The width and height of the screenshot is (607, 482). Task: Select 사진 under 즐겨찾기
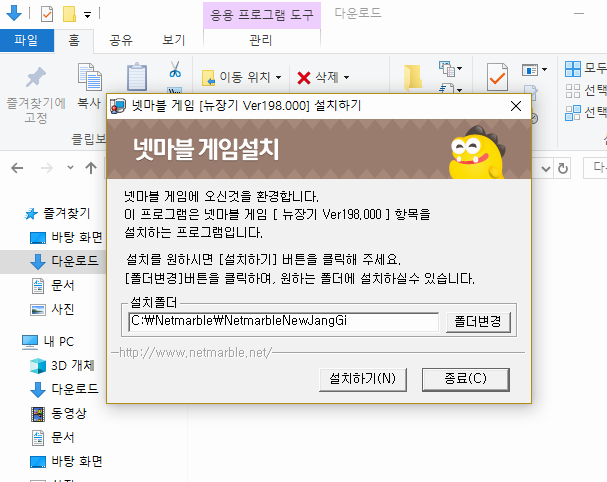[62, 309]
